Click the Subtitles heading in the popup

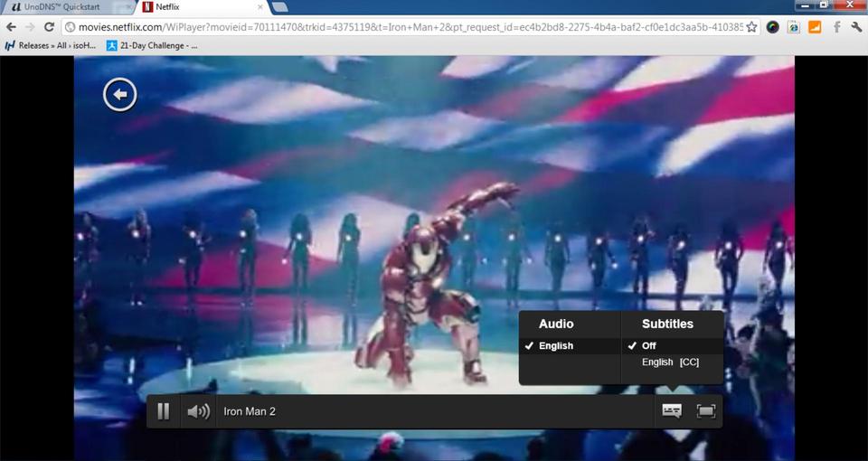667,324
